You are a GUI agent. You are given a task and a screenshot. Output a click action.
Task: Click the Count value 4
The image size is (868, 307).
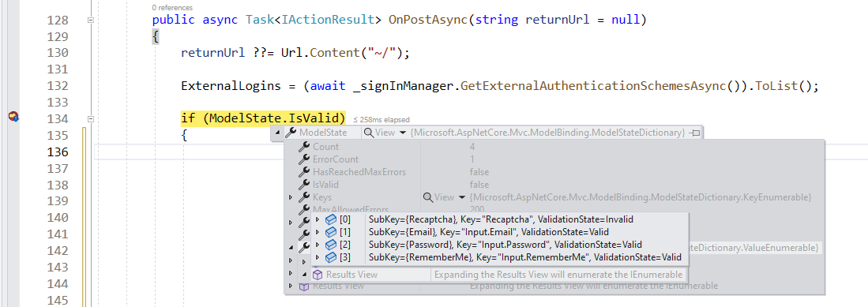pyautogui.click(x=472, y=147)
